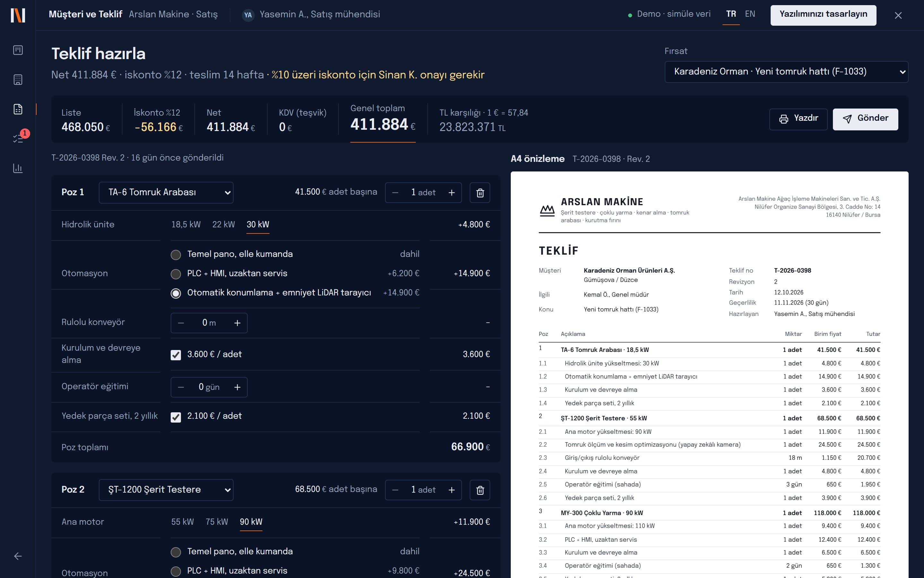Open the Fırsat opportunity dropdown

click(x=786, y=72)
